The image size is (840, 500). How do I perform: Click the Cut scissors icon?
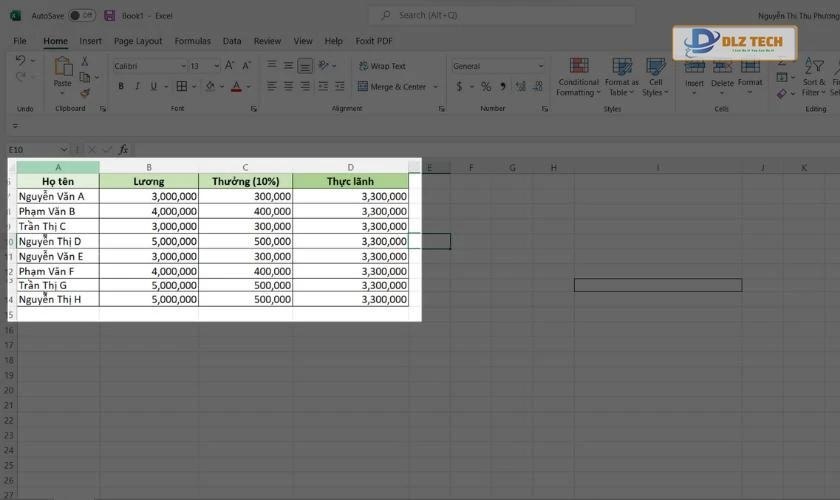click(x=85, y=62)
